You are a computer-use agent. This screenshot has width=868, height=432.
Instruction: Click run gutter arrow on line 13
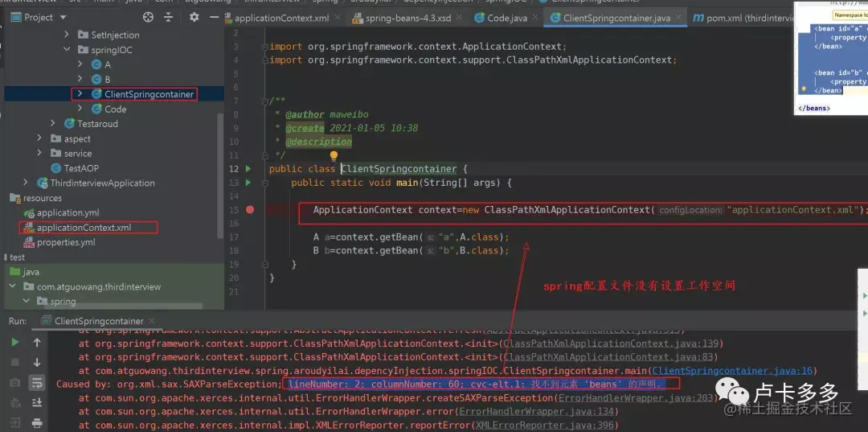pos(248,183)
